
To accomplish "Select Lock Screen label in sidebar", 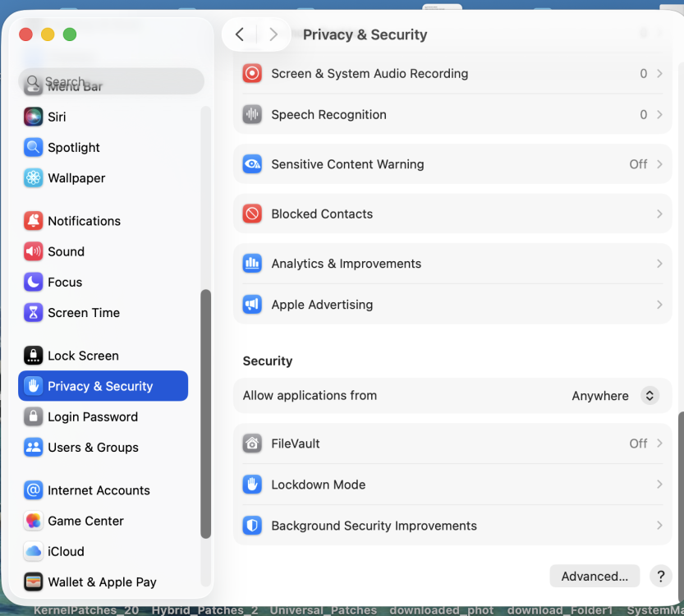I will pos(83,356).
